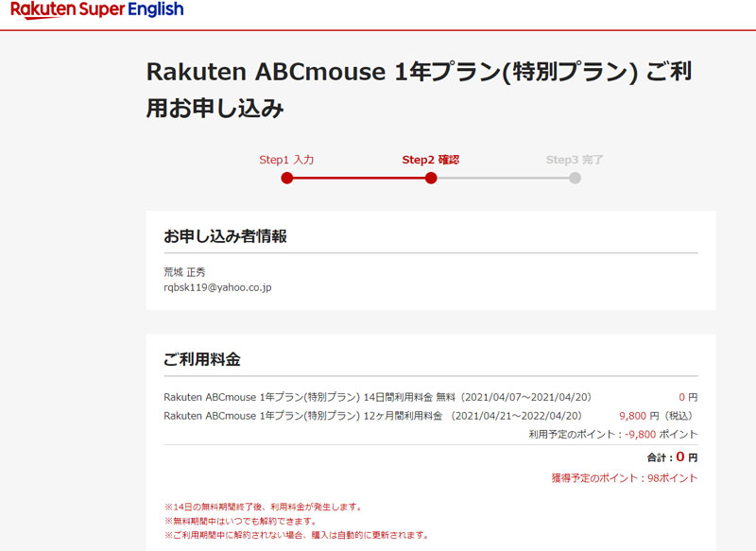Viewport: 756px width, 551px height.
Task: Click the email rqbsk119@yahoo.co.jp
Action: (x=217, y=288)
